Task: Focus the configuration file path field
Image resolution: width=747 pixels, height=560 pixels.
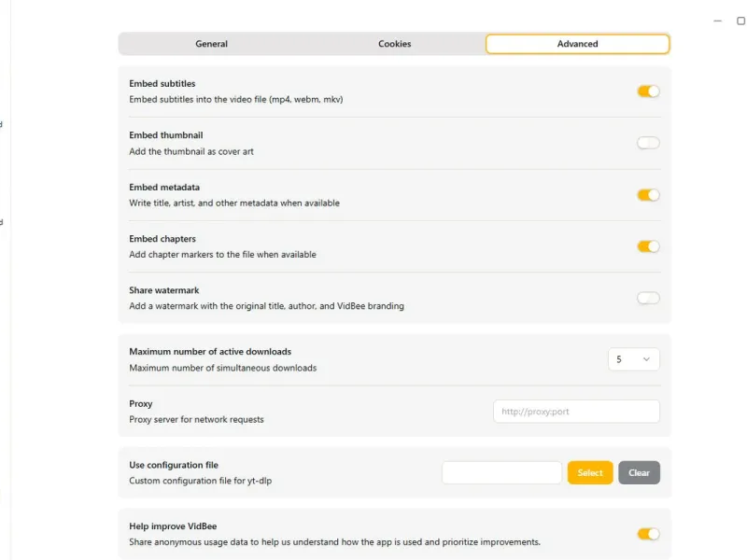Action: 501,472
